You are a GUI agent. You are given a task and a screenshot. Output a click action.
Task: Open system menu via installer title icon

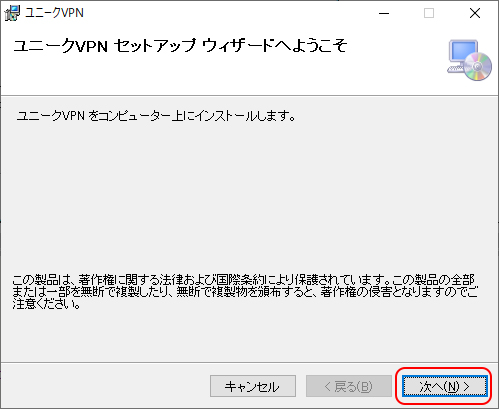tap(12, 13)
